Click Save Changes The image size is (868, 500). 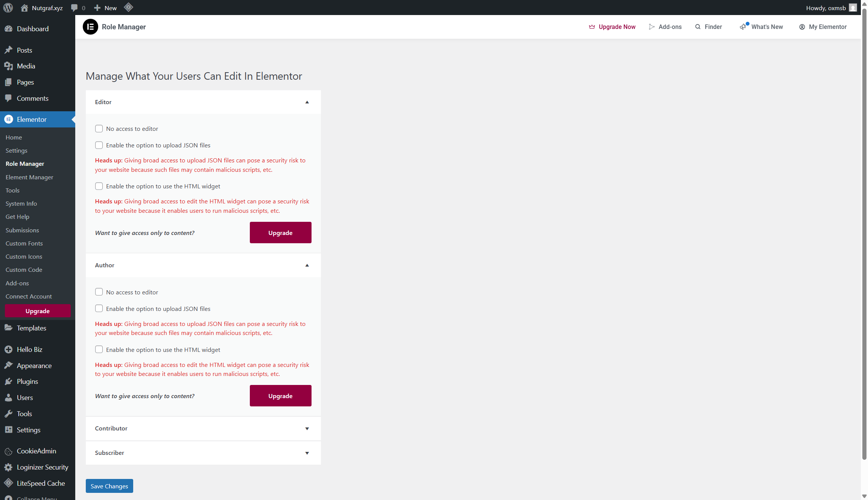[x=109, y=486]
